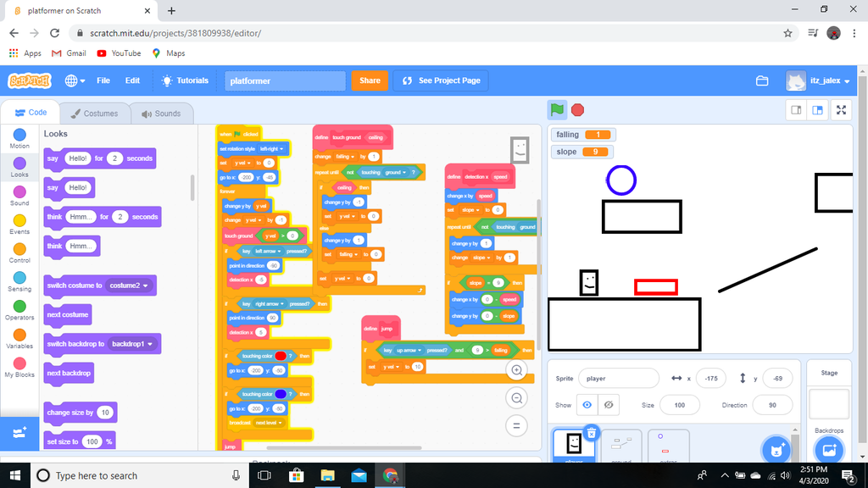Open the Gmail bookmark
The image size is (868, 488).
69,53
